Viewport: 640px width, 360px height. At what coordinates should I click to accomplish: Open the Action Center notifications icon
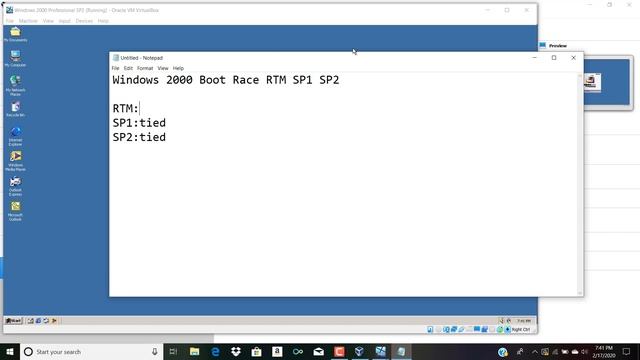(626, 352)
